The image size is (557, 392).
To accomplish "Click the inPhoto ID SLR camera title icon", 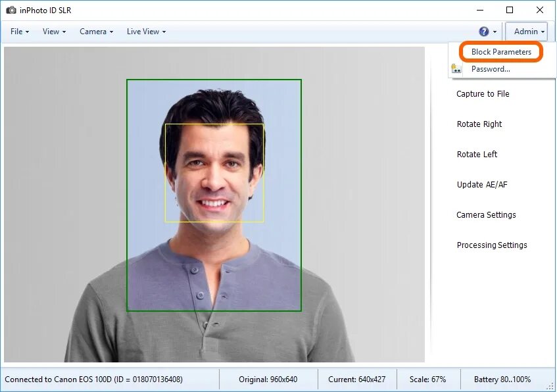I will point(11,10).
